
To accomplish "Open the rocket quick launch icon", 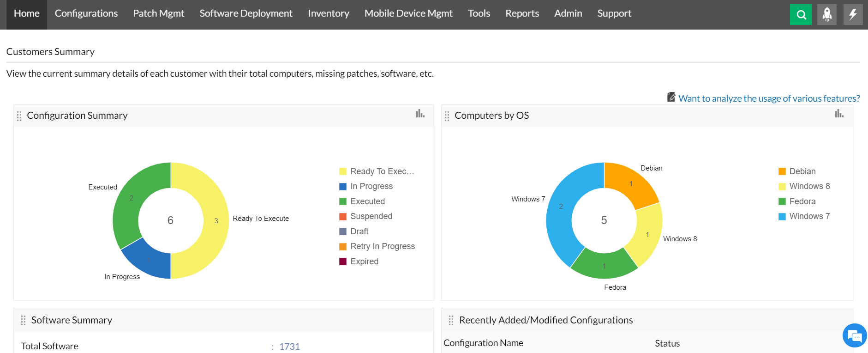I will pos(826,14).
